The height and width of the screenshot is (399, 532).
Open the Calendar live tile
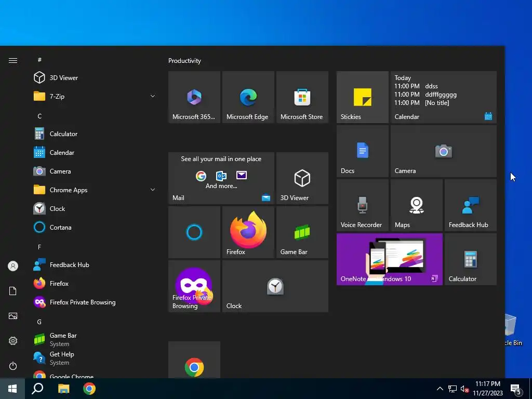tap(444, 97)
